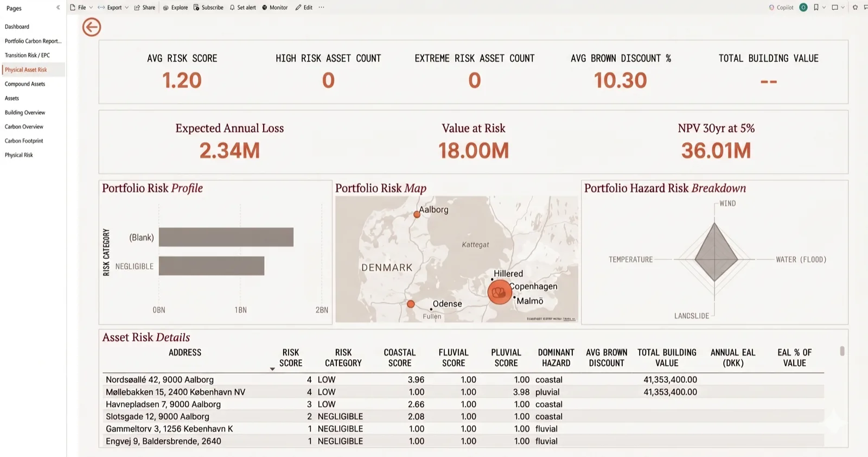The width and height of the screenshot is (868, 457).
Task: Open the Export dropdown
Action: pyautogui.click(x=114, y=8)
